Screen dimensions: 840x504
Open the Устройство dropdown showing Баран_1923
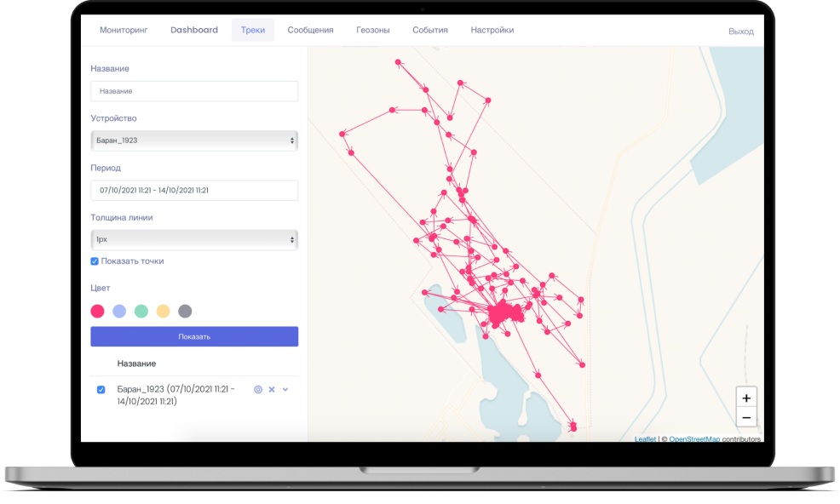tap(194, 140)
